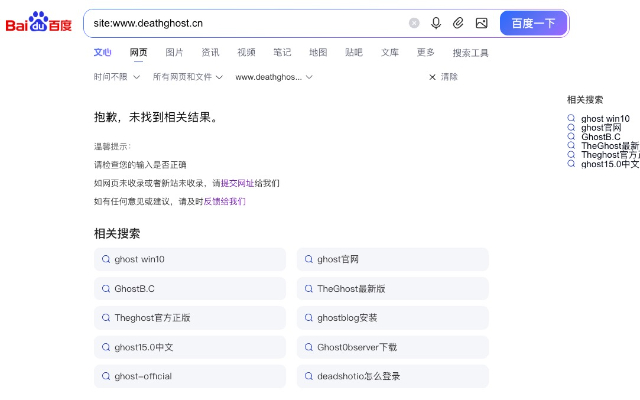Viewport: 640px width, 400px height.
Task: Click the magnifier icon in the ghost win10 card
Action: coord(106,259)
